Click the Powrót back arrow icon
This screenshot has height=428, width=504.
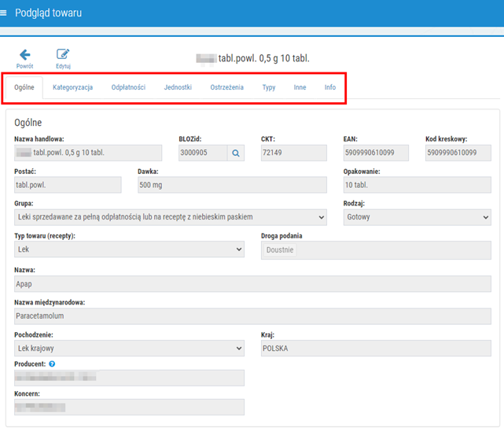pyautogui.click(x=24, y=55)
